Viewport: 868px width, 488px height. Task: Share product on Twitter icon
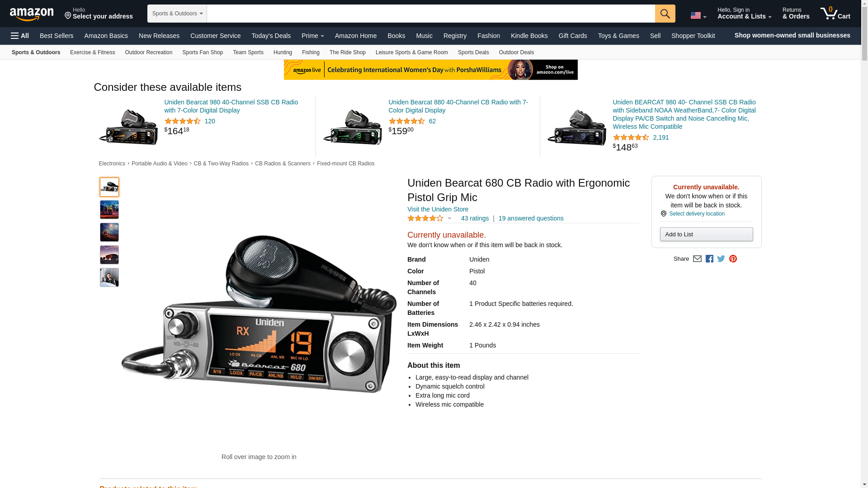pos(721,259)
